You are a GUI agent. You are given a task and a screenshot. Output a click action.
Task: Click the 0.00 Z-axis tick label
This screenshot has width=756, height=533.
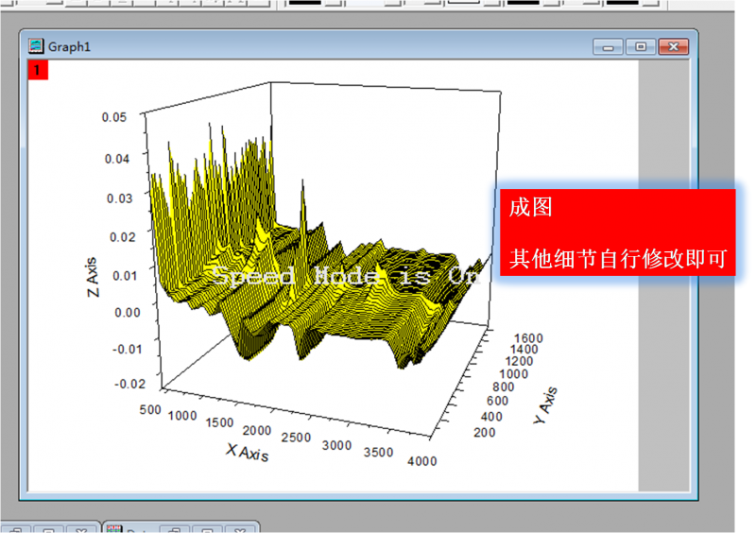pyautogui.click(x=128, y=313)
